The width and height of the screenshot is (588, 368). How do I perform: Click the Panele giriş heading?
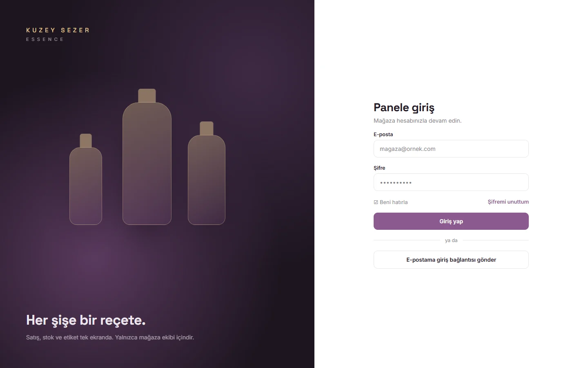pyautogui.click(x=404, y=108)
